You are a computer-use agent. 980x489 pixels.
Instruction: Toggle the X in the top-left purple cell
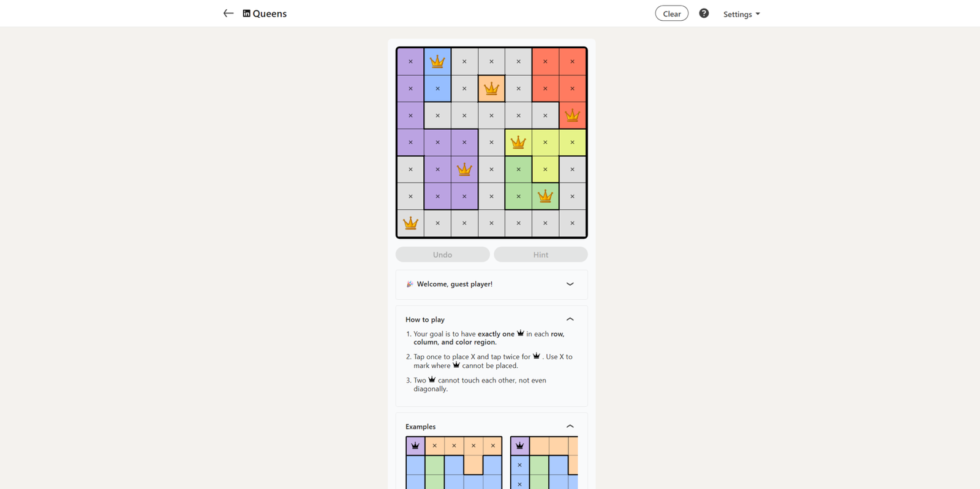click(410, 62)
